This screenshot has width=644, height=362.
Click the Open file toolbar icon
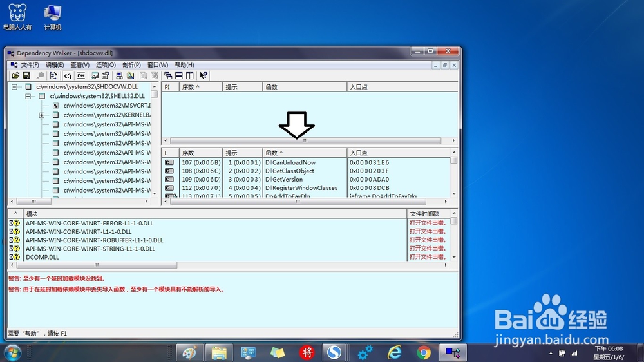pyautogui.click(x=15, y=75)
